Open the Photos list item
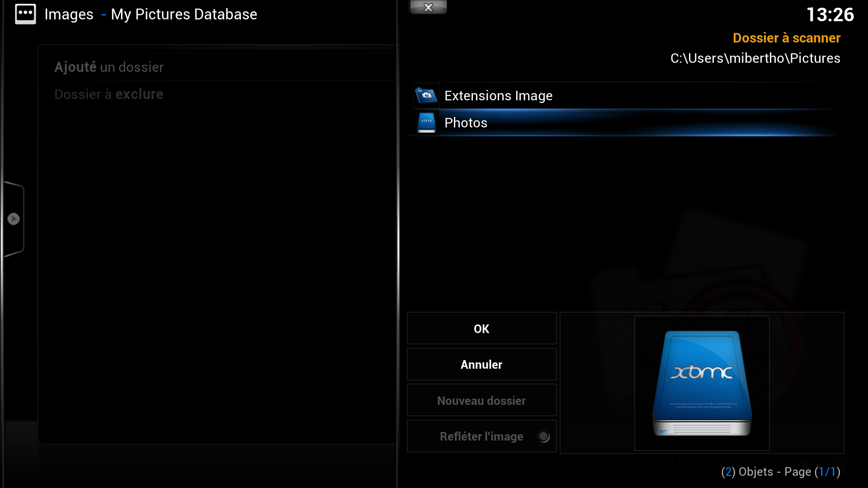The image size is (868, 488). [466, 123]
